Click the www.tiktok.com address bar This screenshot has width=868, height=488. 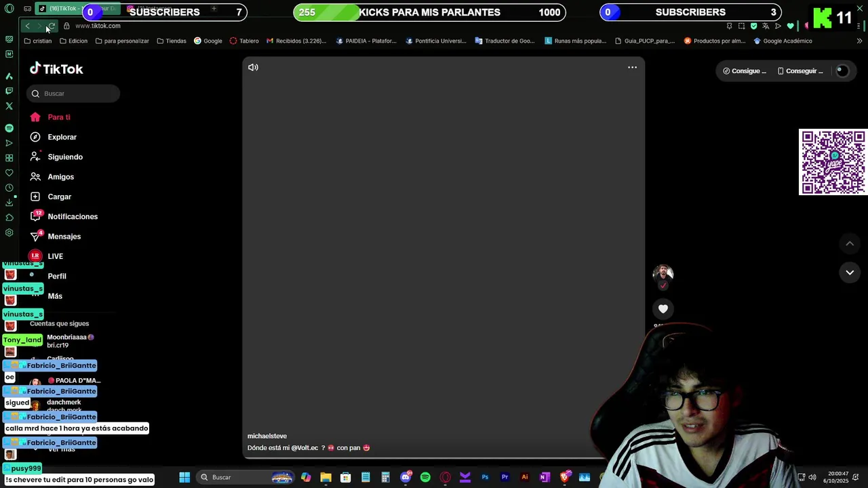(x=98, y=26)
